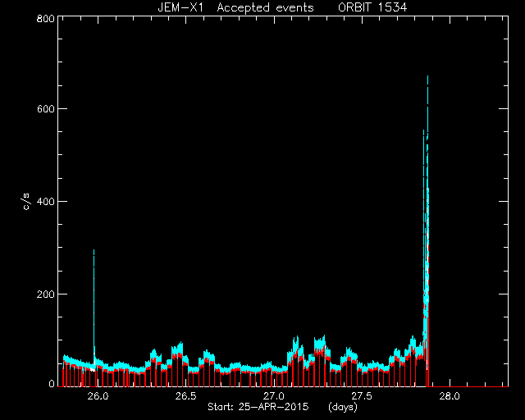This screenshot has width=525, height=420.
Task: Click the red flat line after 28.0
Action: [468, 386]
